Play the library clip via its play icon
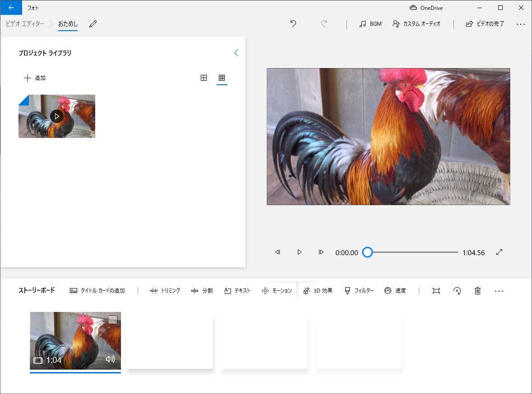This screenshot has width=532, height=394. pyautogui.click(x=57, y=116)
